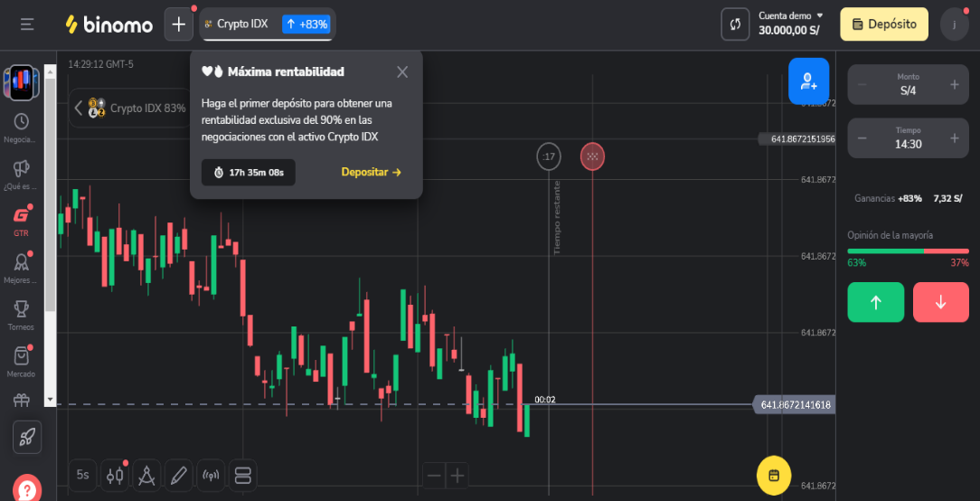Increase Monto amount with plus stepper
The width and height of the screenshot is (980, 501).
click(x=954, y=84)
